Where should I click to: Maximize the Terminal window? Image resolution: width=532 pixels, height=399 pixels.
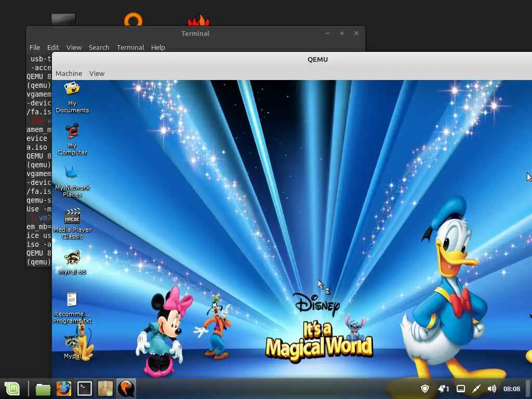coord(342,33)
